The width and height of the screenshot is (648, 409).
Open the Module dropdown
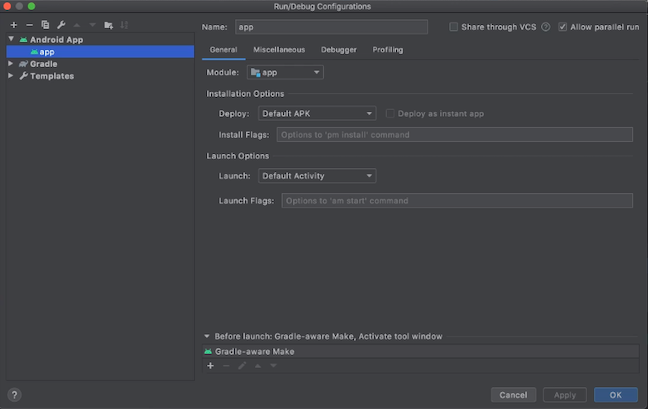[285, 72]
